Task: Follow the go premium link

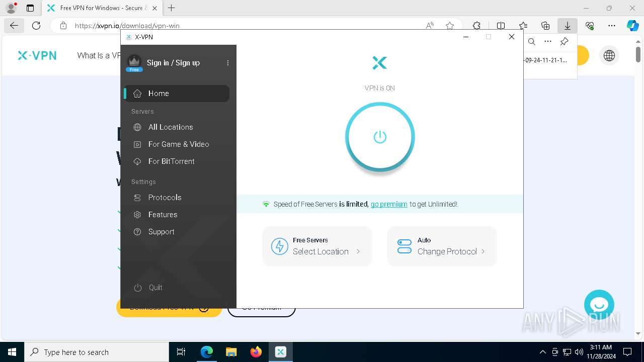Action: pos(389,204)
